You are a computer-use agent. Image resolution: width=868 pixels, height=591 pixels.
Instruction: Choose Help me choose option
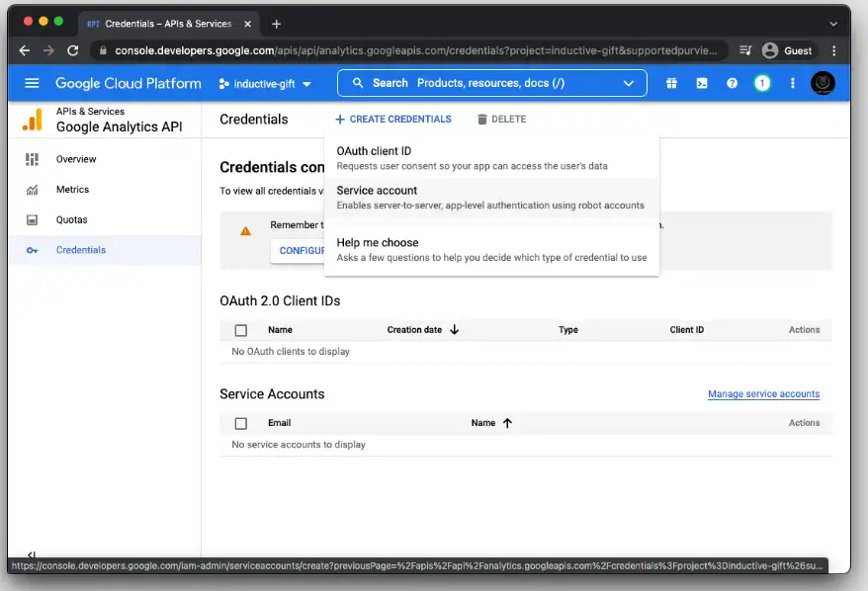(x=491, y=250)
